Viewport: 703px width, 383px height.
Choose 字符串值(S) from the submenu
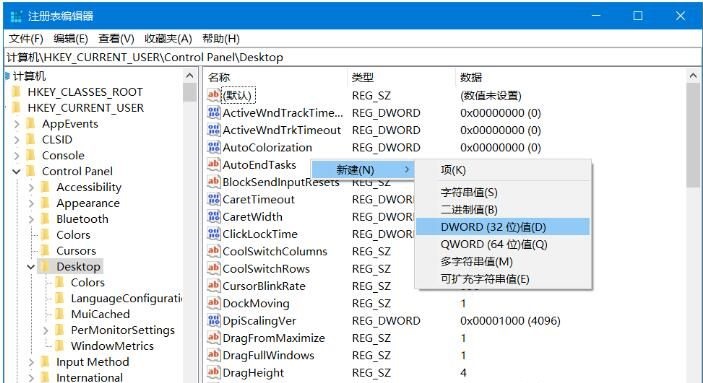point(502,192)
